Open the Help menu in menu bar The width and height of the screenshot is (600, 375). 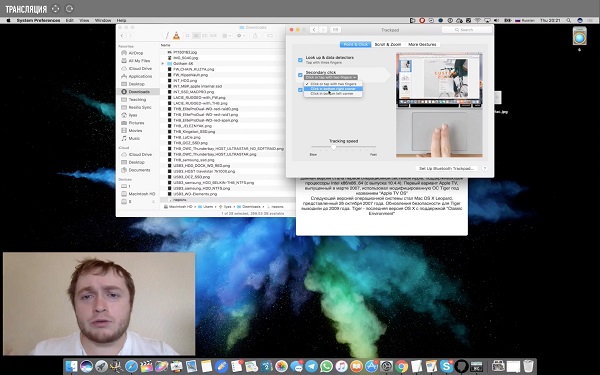tap(121, 20)
